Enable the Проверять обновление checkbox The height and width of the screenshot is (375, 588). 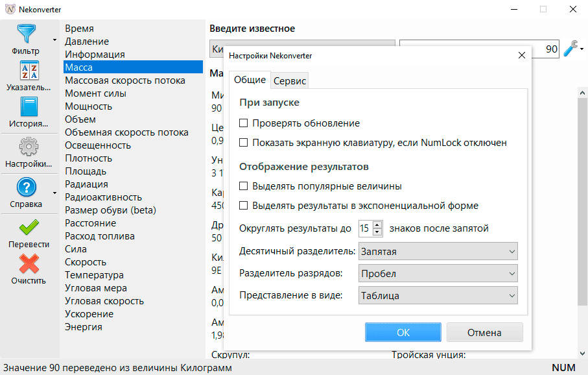[x=243, y=123]
